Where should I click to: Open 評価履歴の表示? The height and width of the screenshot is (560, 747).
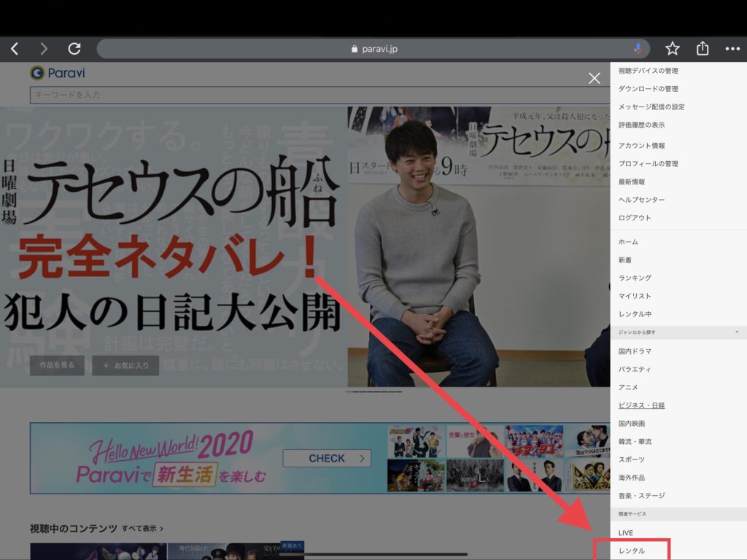[641, 125]
